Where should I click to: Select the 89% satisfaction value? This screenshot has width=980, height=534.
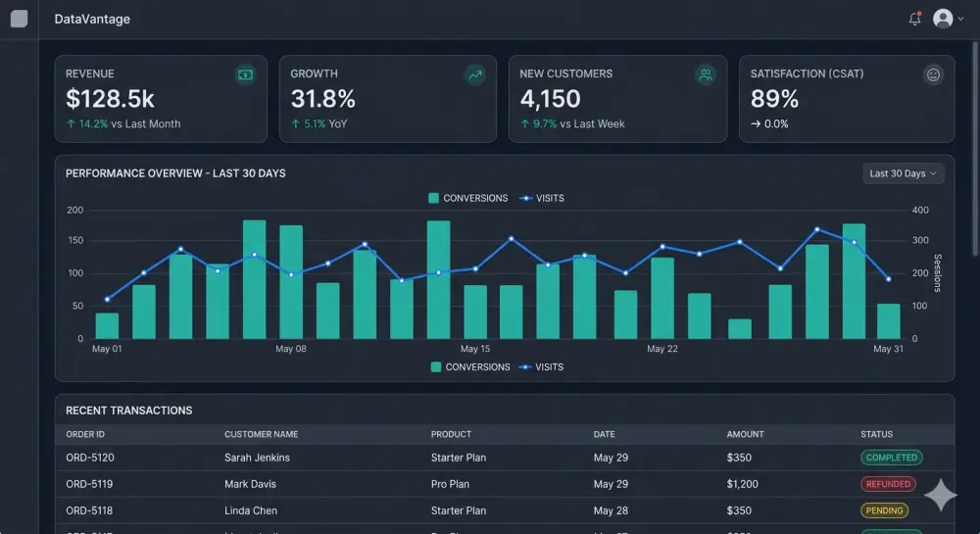click(x=774, y=99)
